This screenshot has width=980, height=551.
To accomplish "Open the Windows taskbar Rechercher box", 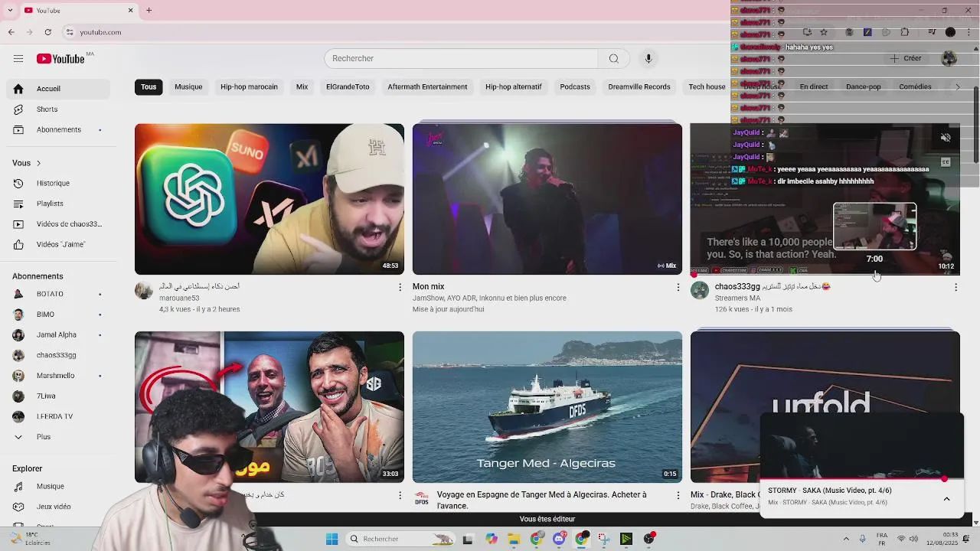I will point(400,539).
